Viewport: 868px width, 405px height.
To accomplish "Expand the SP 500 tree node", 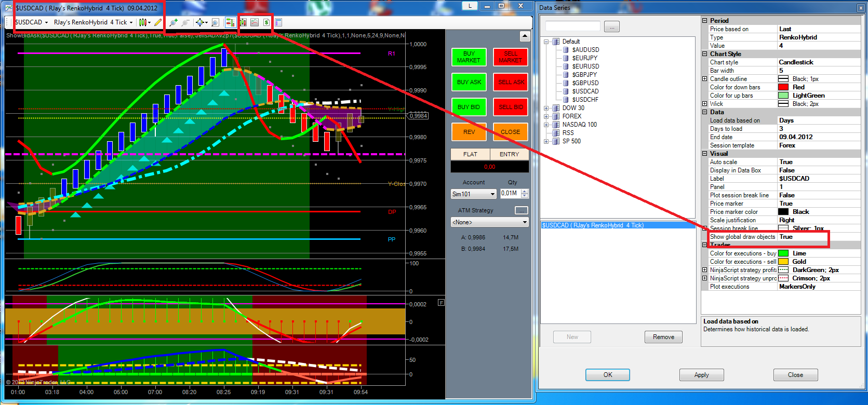I will point(546,141).
